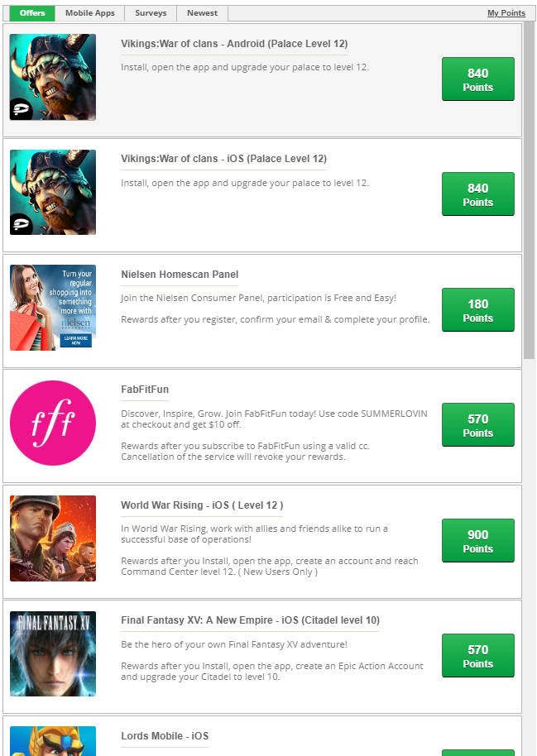Image resolution: width=537 pixels, height=756 pixels.
Task: Click the 'Rewards after you register' Nielsen text
Action: pos(275,319)
